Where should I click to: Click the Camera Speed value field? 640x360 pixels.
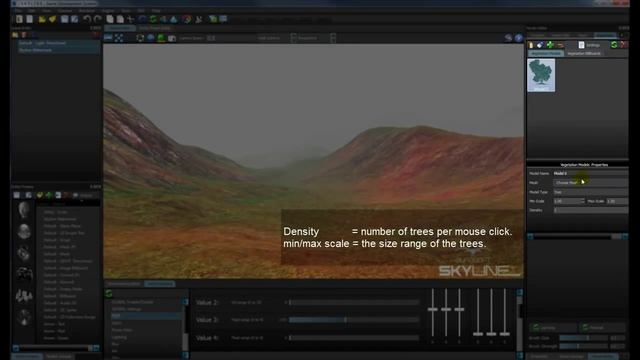click(x=211, y=38)
